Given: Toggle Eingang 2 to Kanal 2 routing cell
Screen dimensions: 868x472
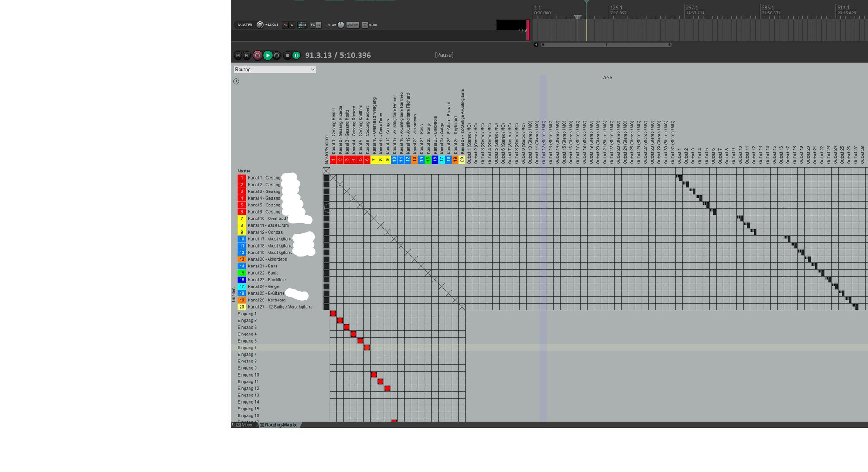Looking at the screenshot, I should [x=340, y=320].
